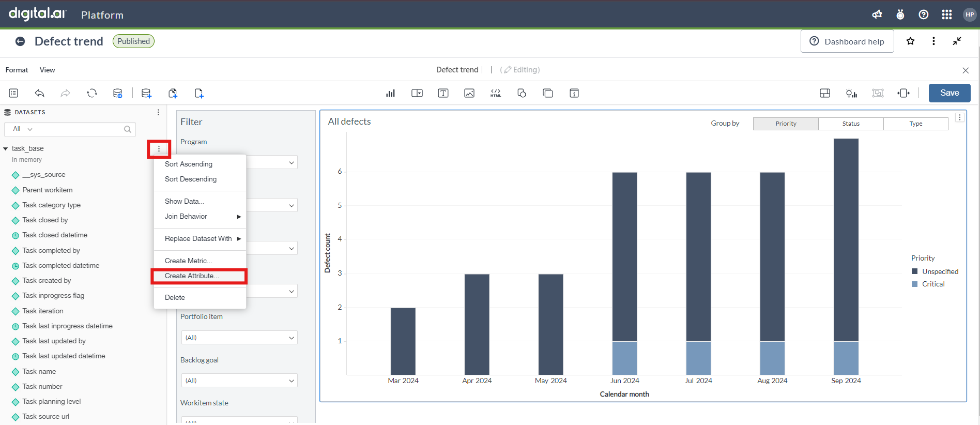The image size is (980, 425).
Task: Mark dashboard as favorite with star icon
Action: click(x=911, y=41)
